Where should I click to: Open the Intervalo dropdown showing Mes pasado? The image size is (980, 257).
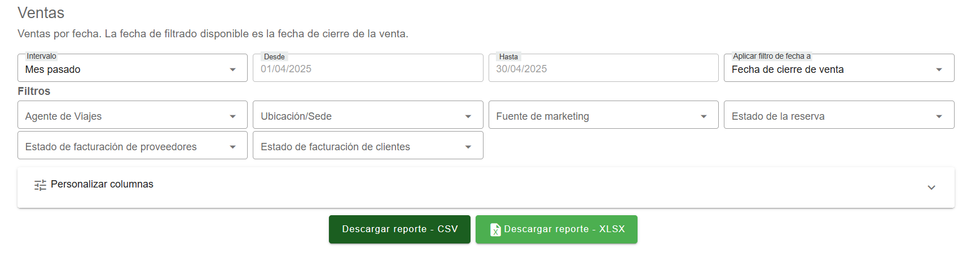(x=124, y=69)
